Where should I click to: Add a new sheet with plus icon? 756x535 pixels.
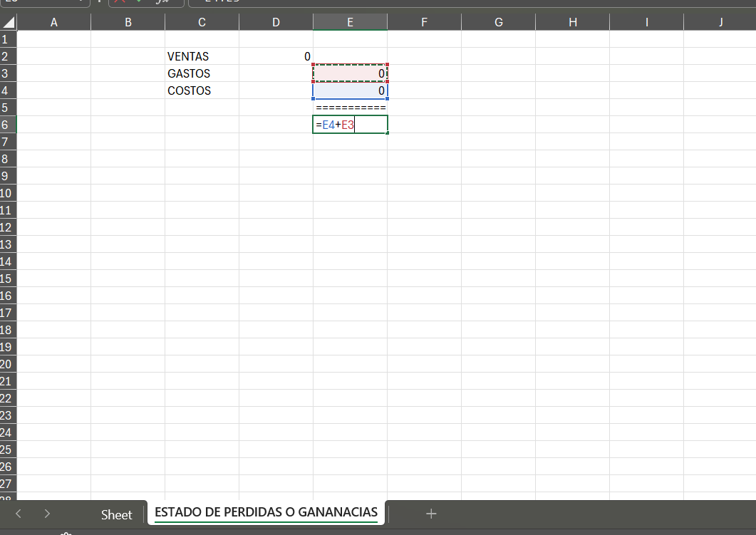[x=431, y=514]
